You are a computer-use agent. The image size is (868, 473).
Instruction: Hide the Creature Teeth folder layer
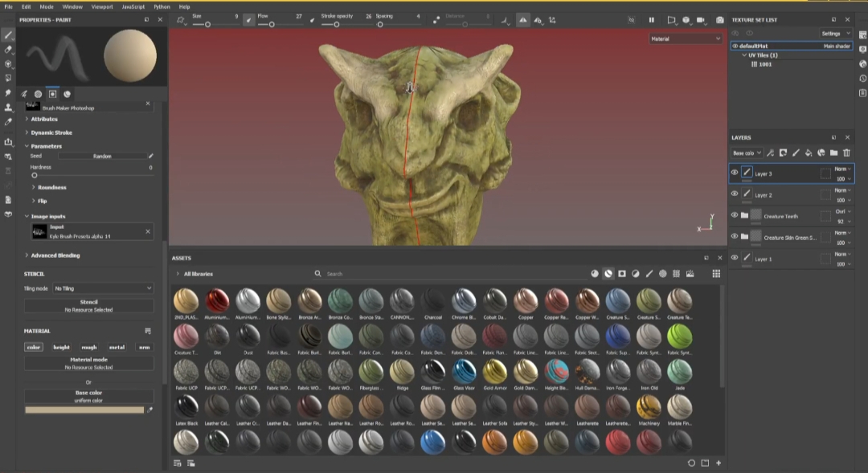pos(735,215)
